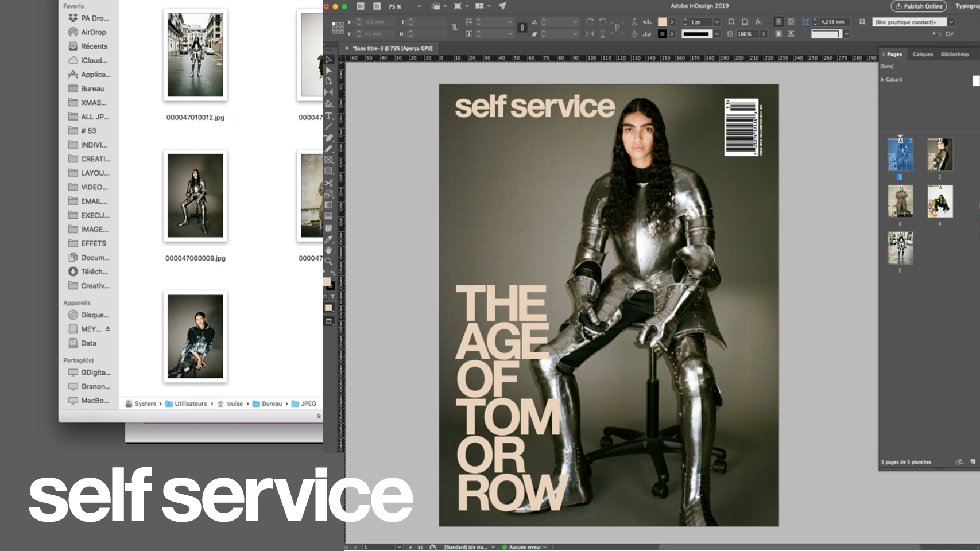Select the Zoom tool
Viewport: 980px width, 551px height.
(328, 262)
